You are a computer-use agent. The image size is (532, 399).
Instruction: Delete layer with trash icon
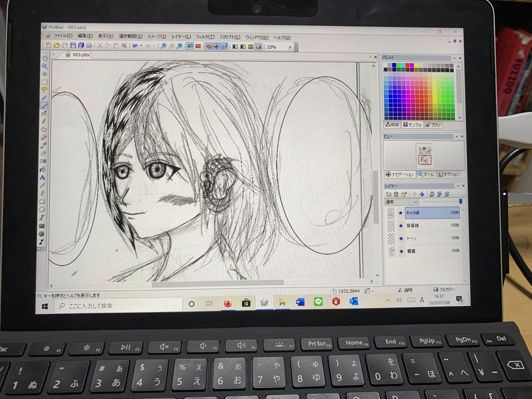[396, 194]
